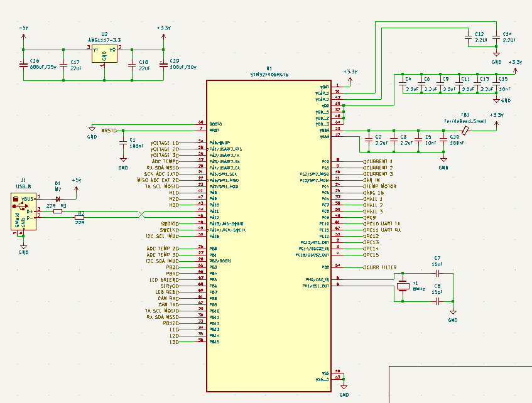Select capacitor C18 symbol

132,65
